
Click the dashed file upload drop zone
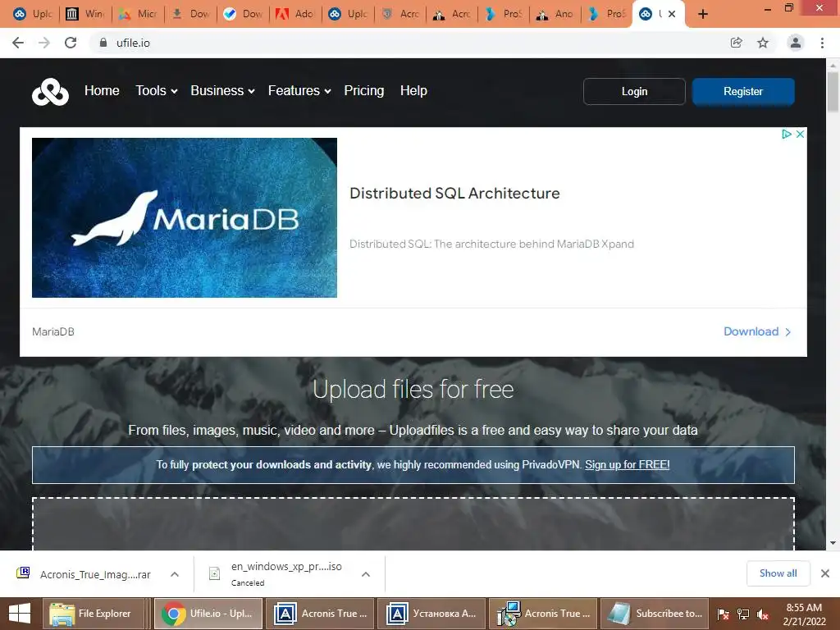tap(413, 523)
